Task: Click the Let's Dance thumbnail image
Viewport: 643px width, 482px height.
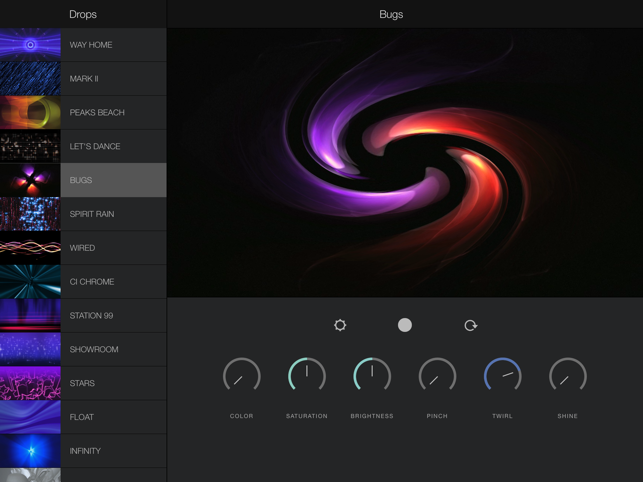Action: tap(30, 146)
